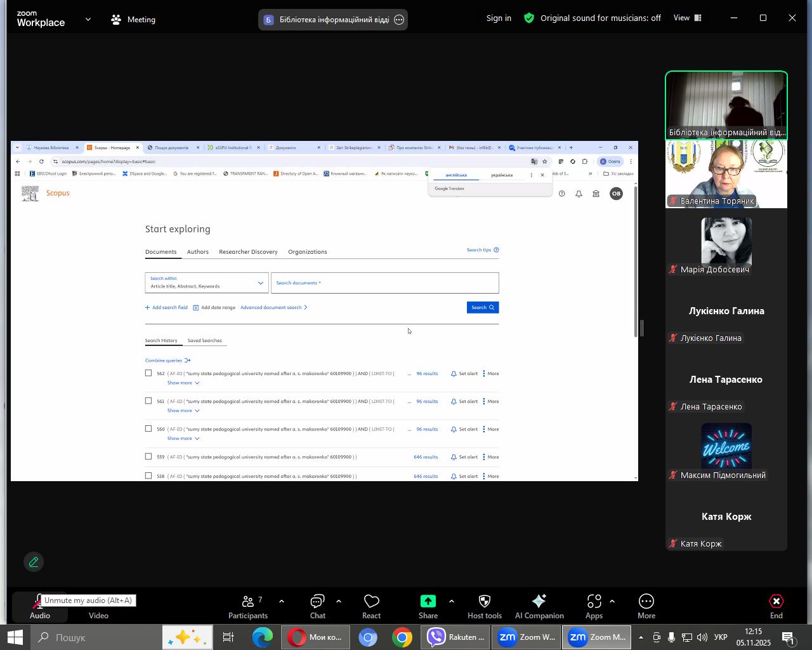Open the Apps panel
Screen dimensions: 812x650
click(594, 606)
